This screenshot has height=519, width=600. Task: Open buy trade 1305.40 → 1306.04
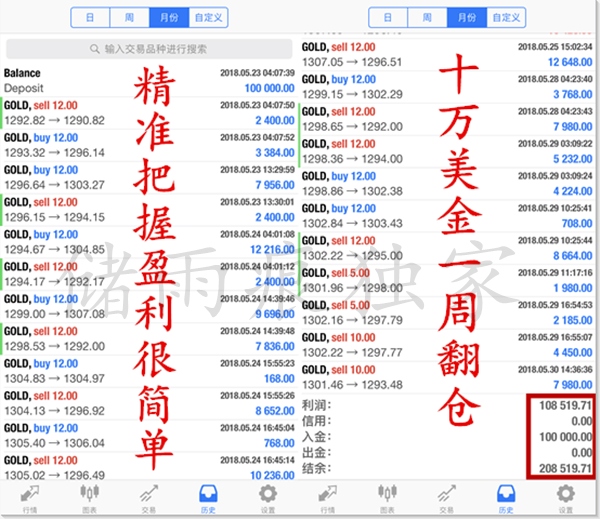(x=149, y=436)
